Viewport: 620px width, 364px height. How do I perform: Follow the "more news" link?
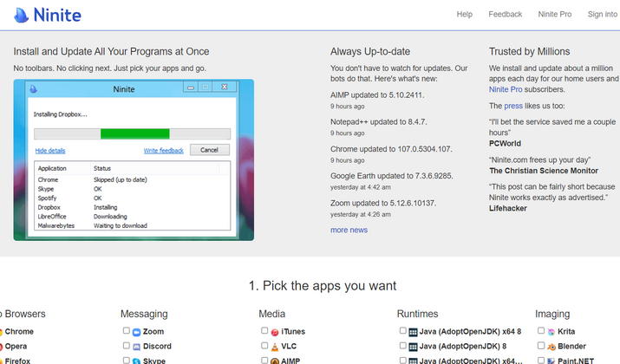pyautogui.click(x=349, y=230)
